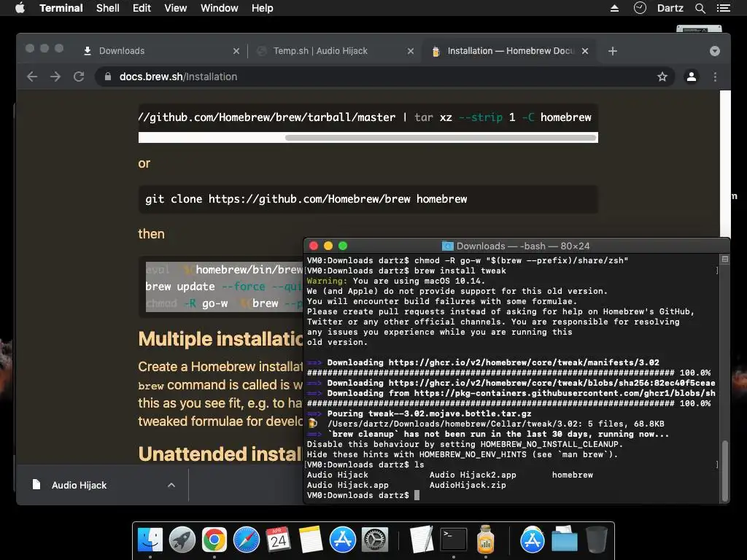The width and height of the screenshot is (747, 560).
Task: Click the git clone command code block
Action: click(x=368, y=199)
